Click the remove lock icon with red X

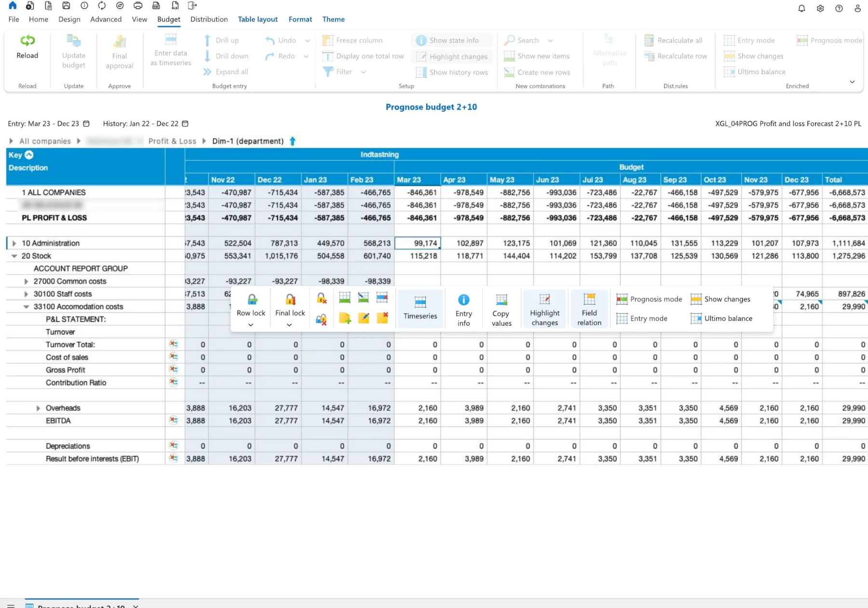point(322,298)
